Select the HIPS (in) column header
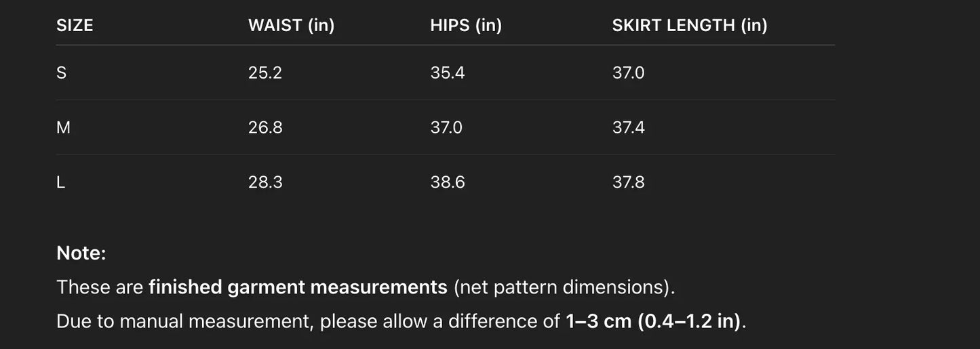 tap(466, 26)
